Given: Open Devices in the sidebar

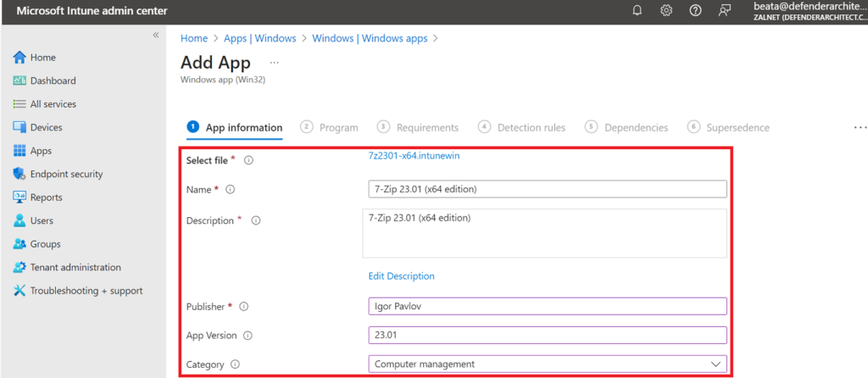Looking at the screenshot, I should point(47,127).
